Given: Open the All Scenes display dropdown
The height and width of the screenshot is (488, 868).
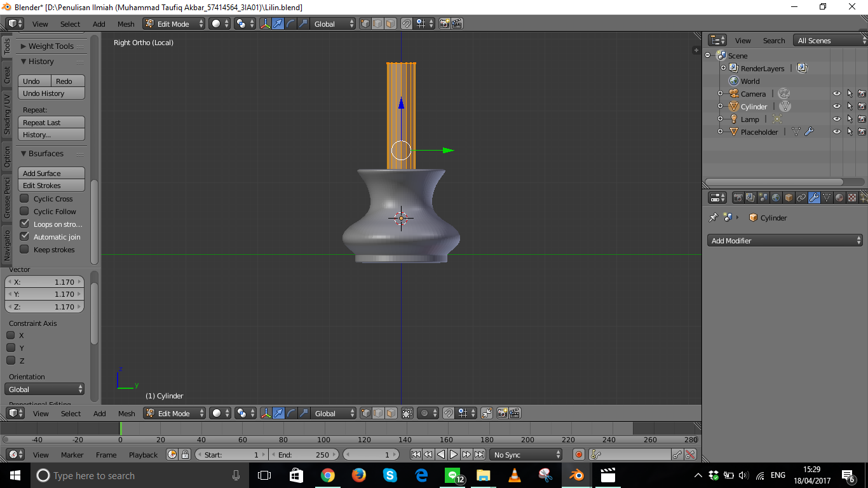Looking at the screenshot, I should [x=830, y=40].
